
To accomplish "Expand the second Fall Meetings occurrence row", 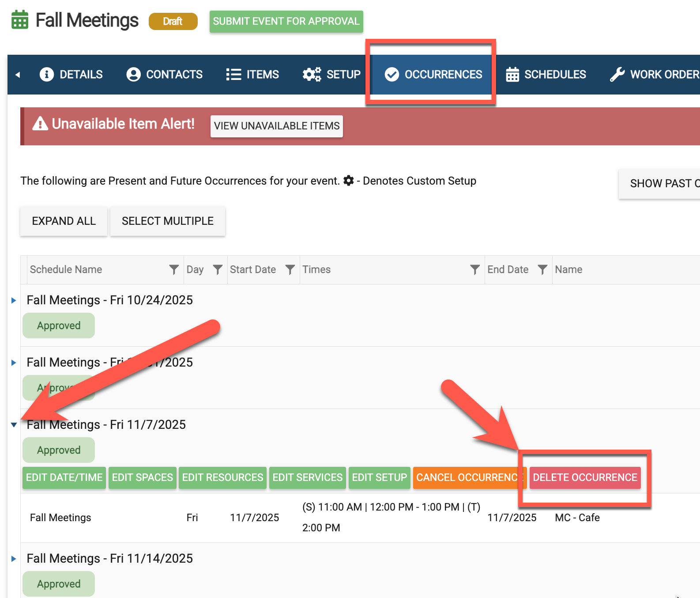I will point(14,363).
